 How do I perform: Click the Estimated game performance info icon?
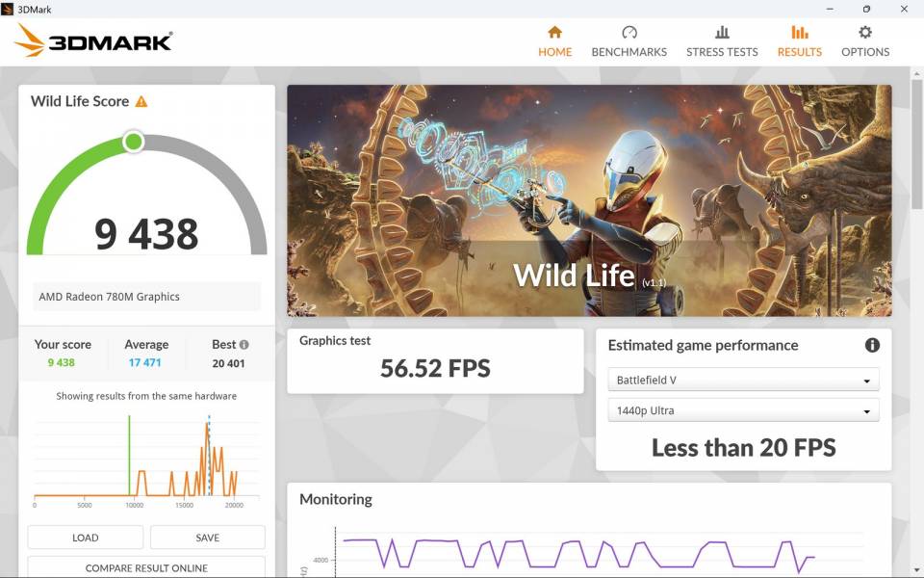872,345
